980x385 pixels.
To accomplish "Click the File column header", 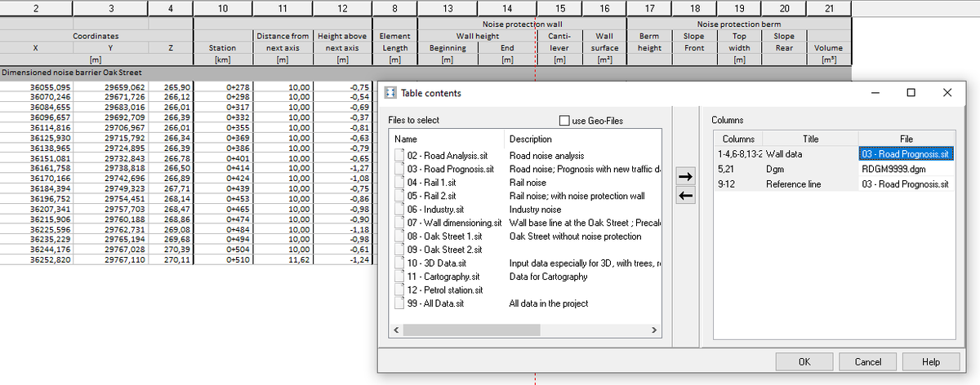I will click(906, 139).
